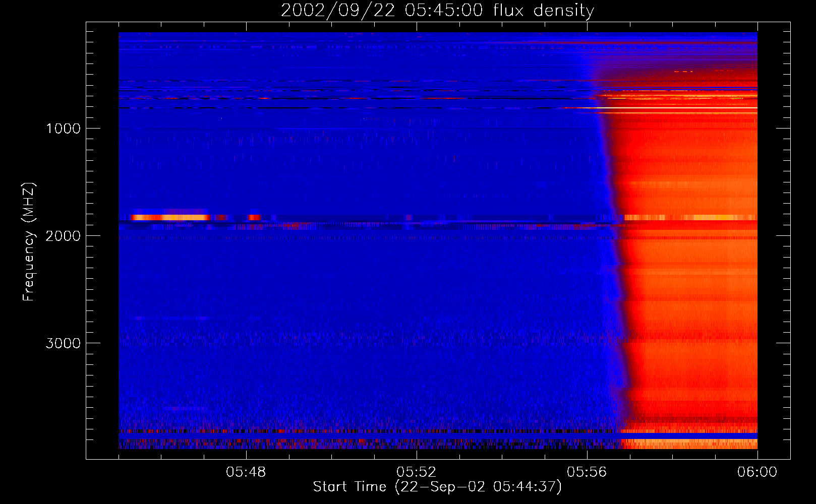816x504 pixels.
Task: Click the small red burst segment near 05:48 at 1800 MHz
Action: (x=255, y=217)
